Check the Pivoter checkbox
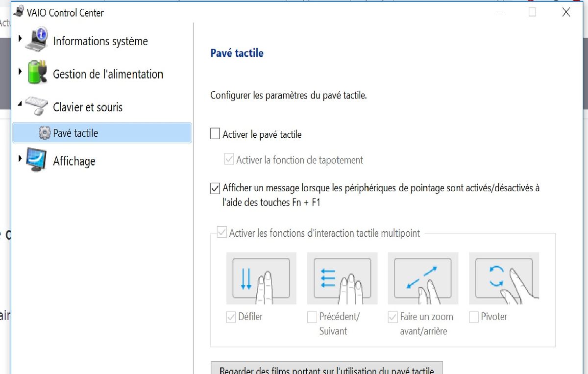The height and width of the screenshot is (374, 588). tap(473, 317)
